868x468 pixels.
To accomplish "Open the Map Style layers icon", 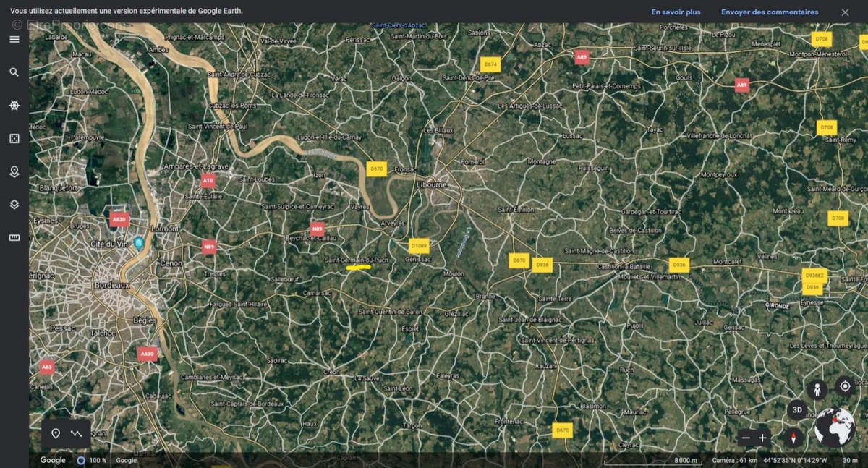I will pos(14,205).
